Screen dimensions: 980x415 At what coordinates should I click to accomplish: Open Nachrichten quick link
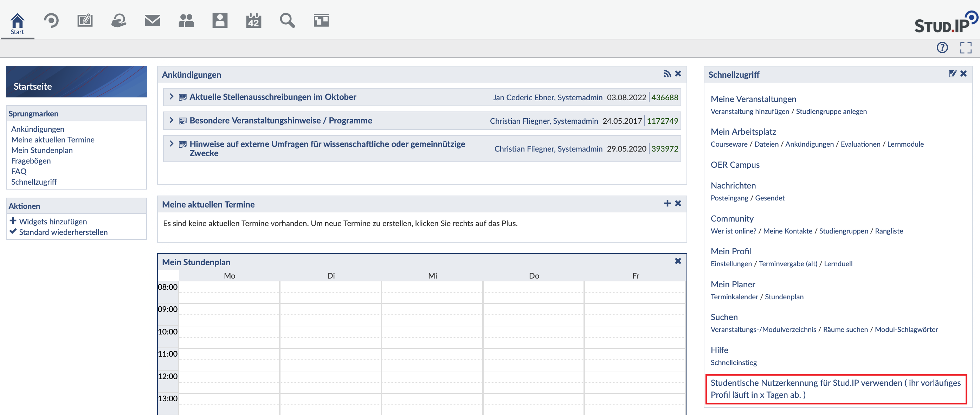(733, 185)
